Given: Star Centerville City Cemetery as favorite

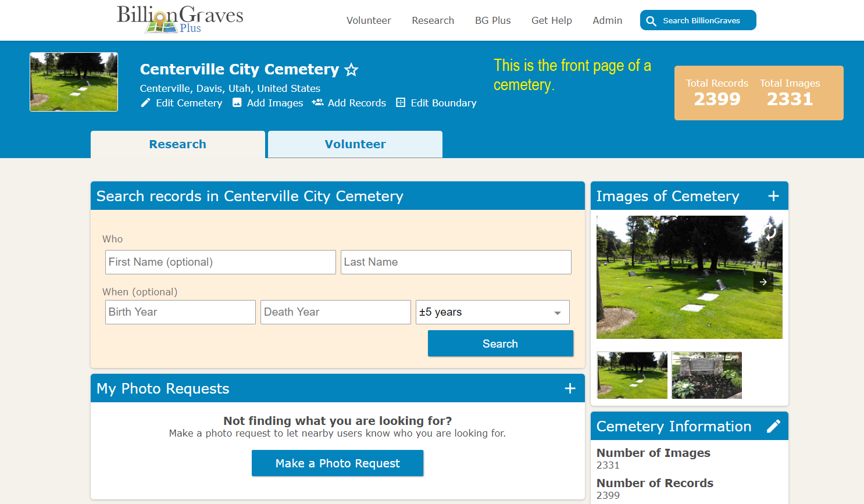Looking at the screenshot, I should click(x=351, y=70).
